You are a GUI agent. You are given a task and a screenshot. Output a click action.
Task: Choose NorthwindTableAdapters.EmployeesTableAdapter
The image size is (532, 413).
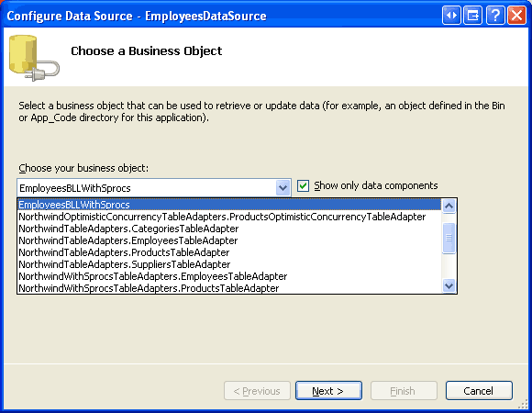(x=229, y=240)
